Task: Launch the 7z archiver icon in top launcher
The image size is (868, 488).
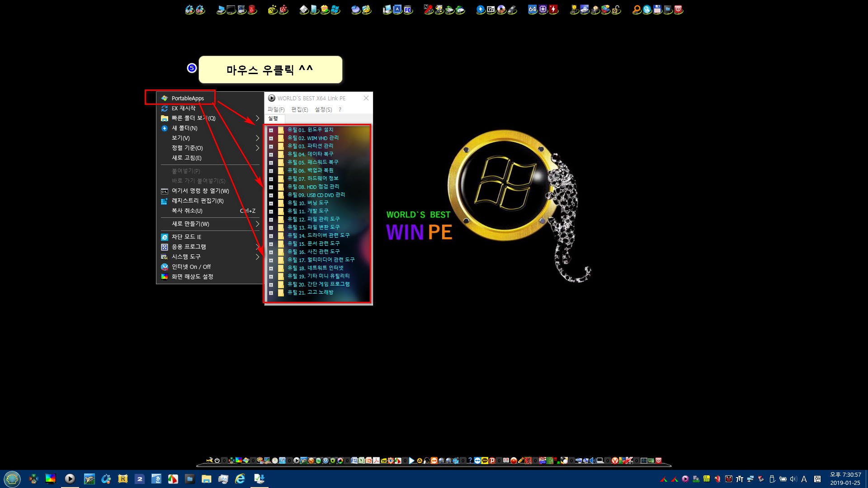Action: (491, 9)
